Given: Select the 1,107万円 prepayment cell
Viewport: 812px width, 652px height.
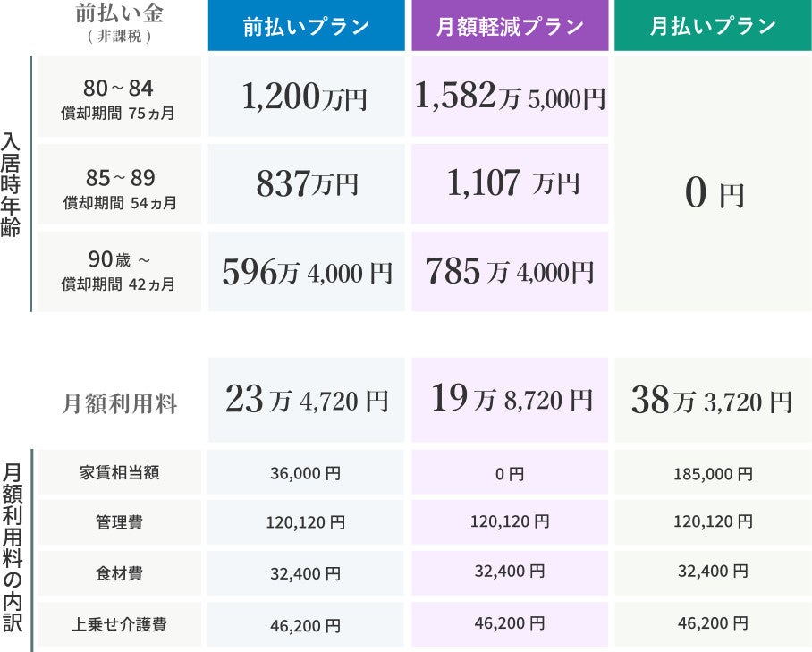Looking at the screenshot, I should (x=510, y=184).
